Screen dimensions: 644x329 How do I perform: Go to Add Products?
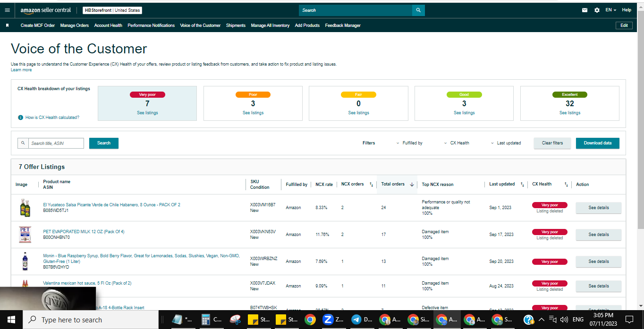307,25
